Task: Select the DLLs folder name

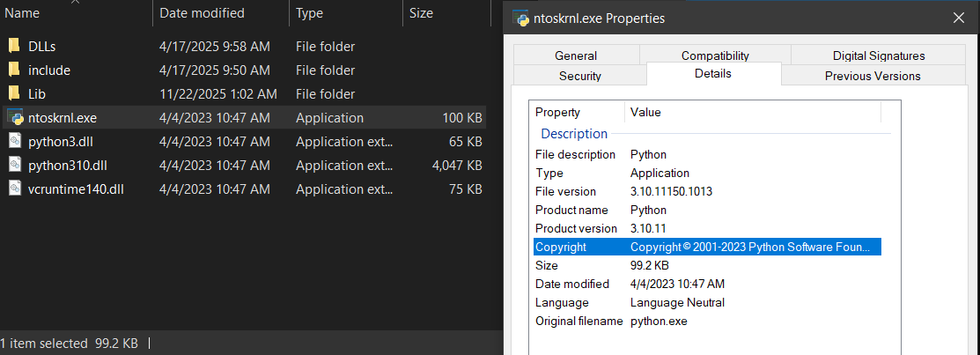Action: [x=42, y=47]
